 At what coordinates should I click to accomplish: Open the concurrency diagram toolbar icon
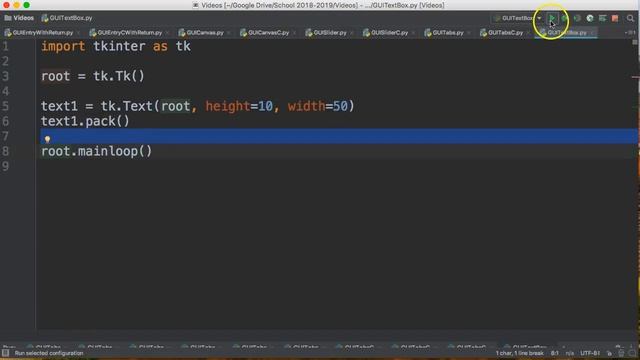(602, 18)
